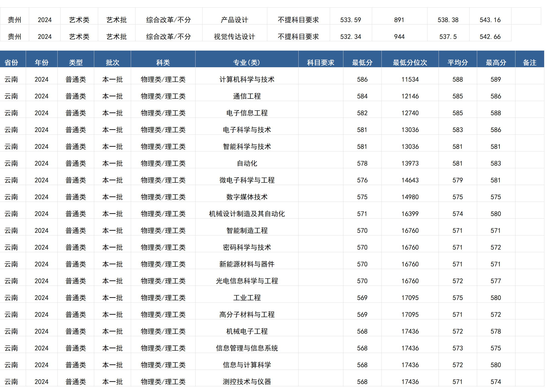This screenshot has height=392, width=555.
Task: Select the 最低分位次 column header
Action: coord(410,62)
